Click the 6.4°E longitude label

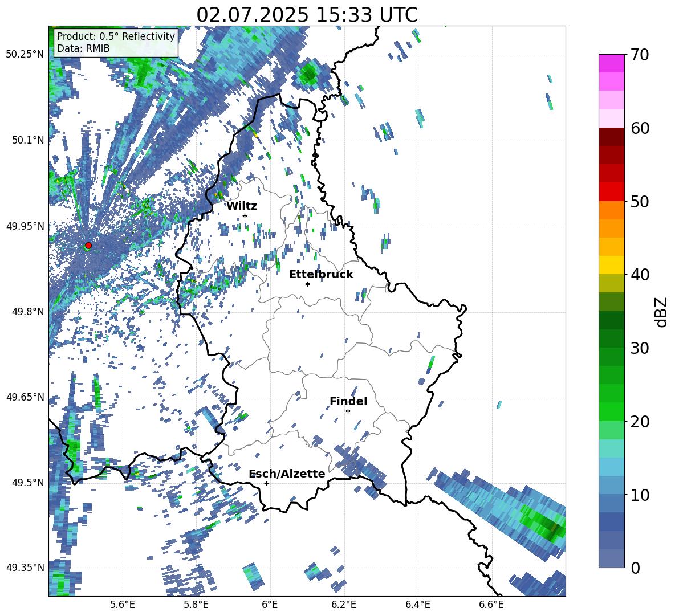[x=417, y=605]
